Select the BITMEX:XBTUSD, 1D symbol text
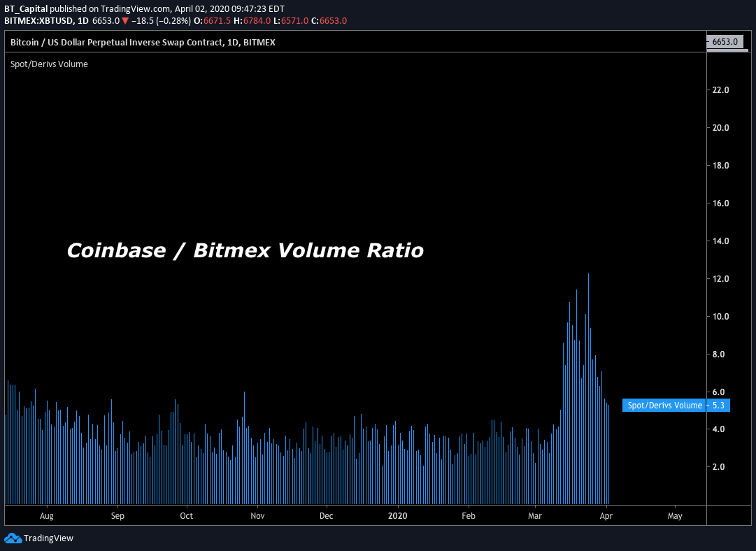 point(47,21)
